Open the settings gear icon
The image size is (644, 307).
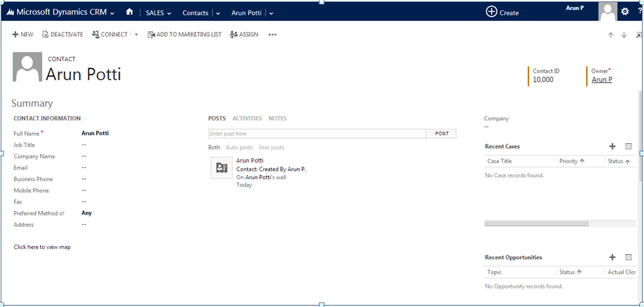tap(625, 12)
